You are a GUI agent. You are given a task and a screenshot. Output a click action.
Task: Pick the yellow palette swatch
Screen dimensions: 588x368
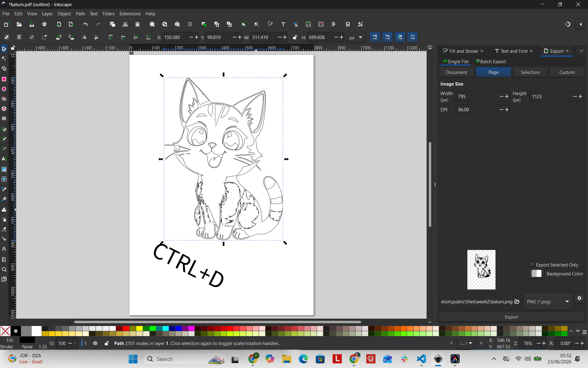click(x=139, y=328)
